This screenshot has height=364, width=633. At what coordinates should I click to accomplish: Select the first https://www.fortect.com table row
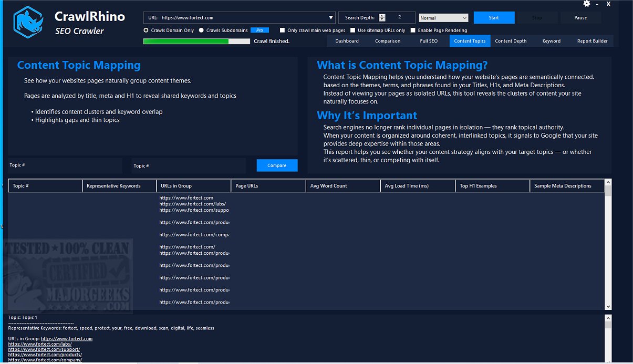186,198
